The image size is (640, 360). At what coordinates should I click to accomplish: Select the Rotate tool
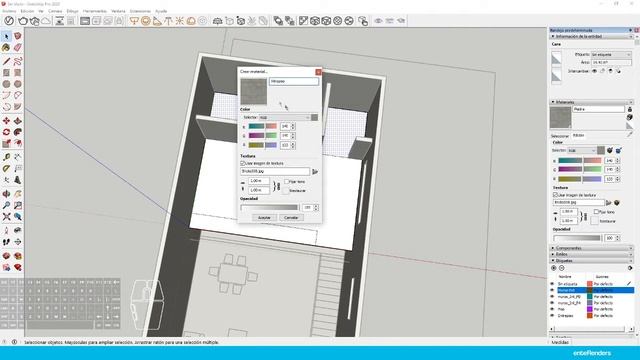(x=6, y=132)
